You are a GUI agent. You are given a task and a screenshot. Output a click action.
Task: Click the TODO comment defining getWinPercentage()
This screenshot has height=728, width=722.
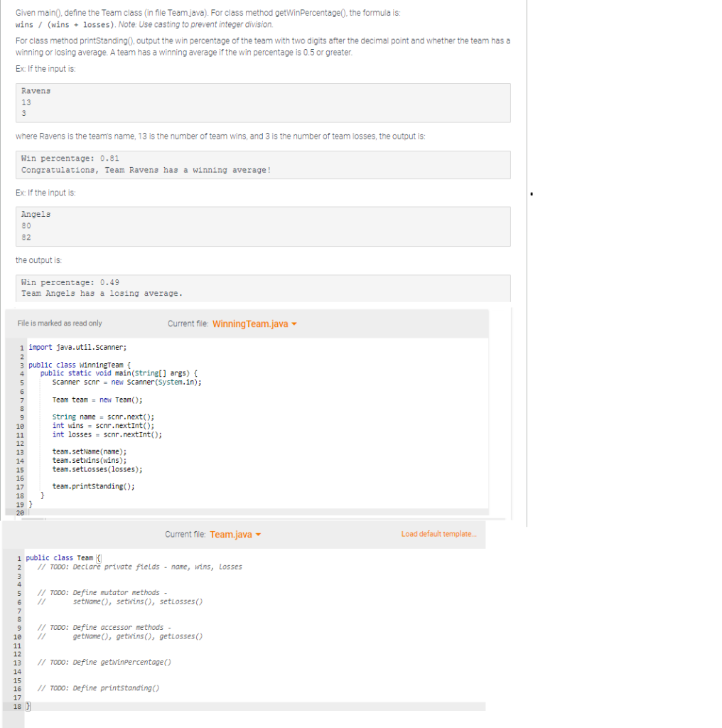(x=105, y=662)
